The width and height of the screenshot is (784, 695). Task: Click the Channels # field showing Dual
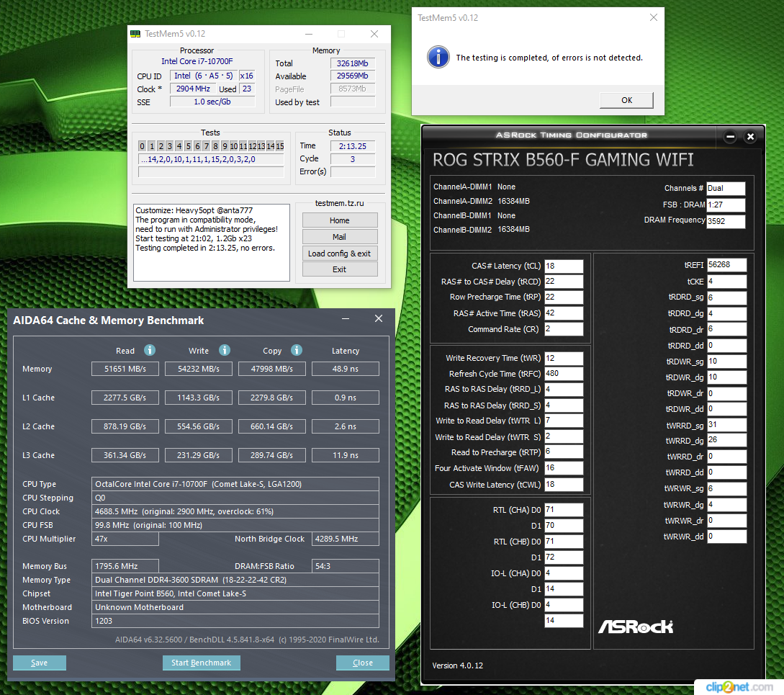(x=726, y=188)
